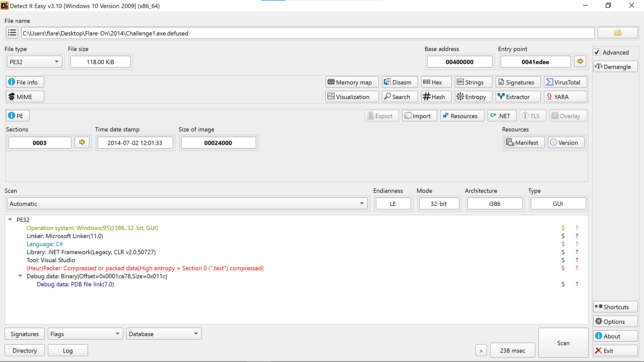Show the Memory map
Viewport: 644px width, 362px height.
tap(352, 82)
